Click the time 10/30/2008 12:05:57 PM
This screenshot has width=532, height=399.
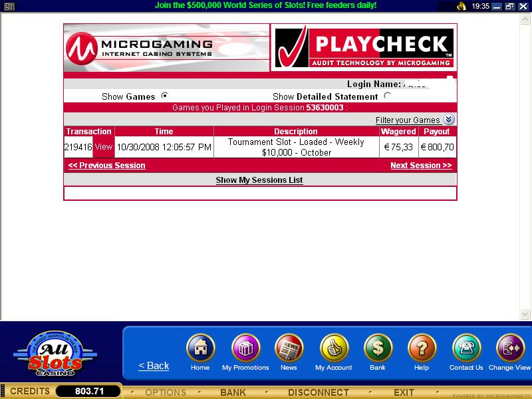(x=164, y=147)
